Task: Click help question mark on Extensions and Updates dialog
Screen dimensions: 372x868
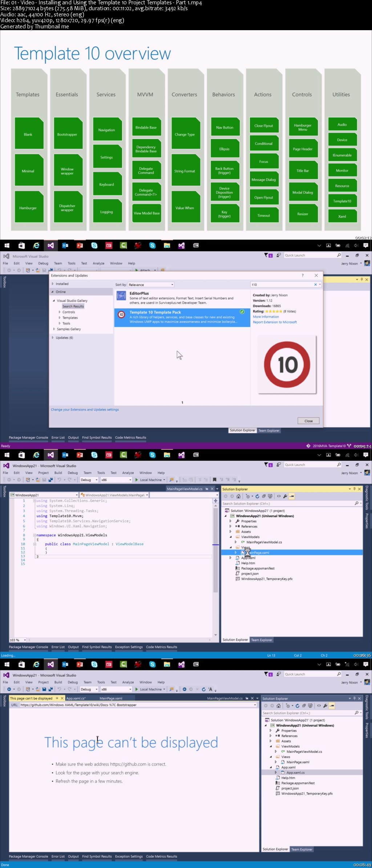Action: pos(303,275)
